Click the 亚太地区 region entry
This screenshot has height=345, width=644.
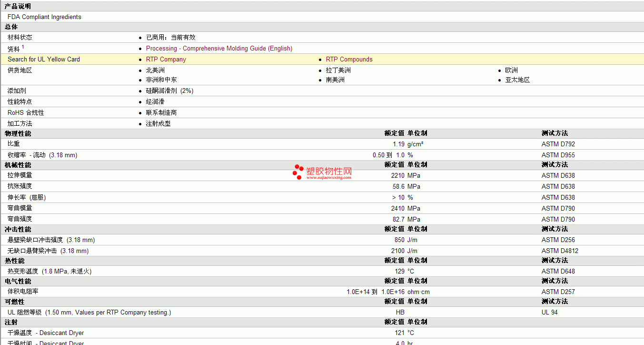click(517, 80)
